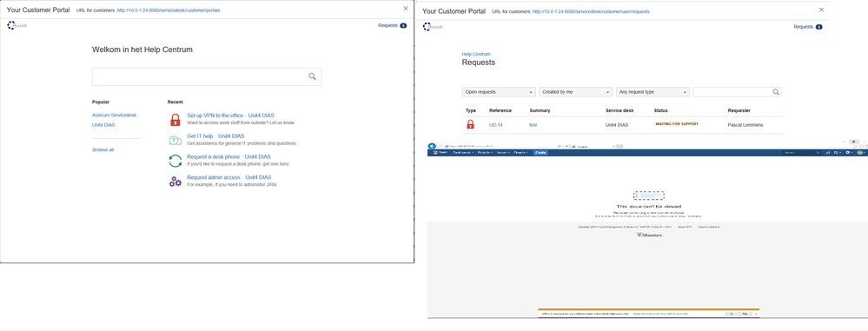Click the Requester column header
The height and width of the screenshot is (331, 868).
(739, 110)
